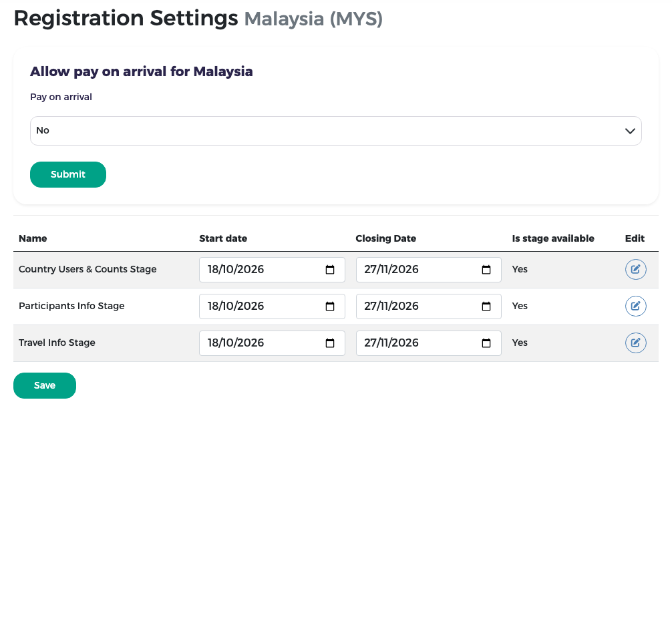Focus start date field for Country Users stage
Screen dimensions: 672x623
[x=272, y=270]
